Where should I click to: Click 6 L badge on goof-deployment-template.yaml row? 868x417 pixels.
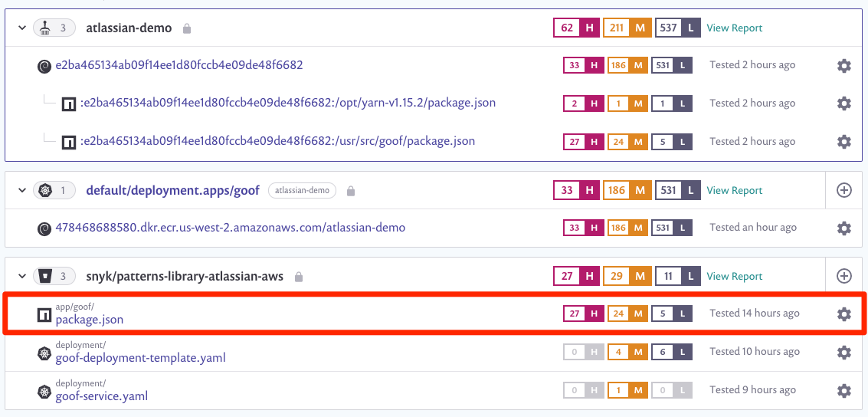pyautogui.click(x=672, y=352)
